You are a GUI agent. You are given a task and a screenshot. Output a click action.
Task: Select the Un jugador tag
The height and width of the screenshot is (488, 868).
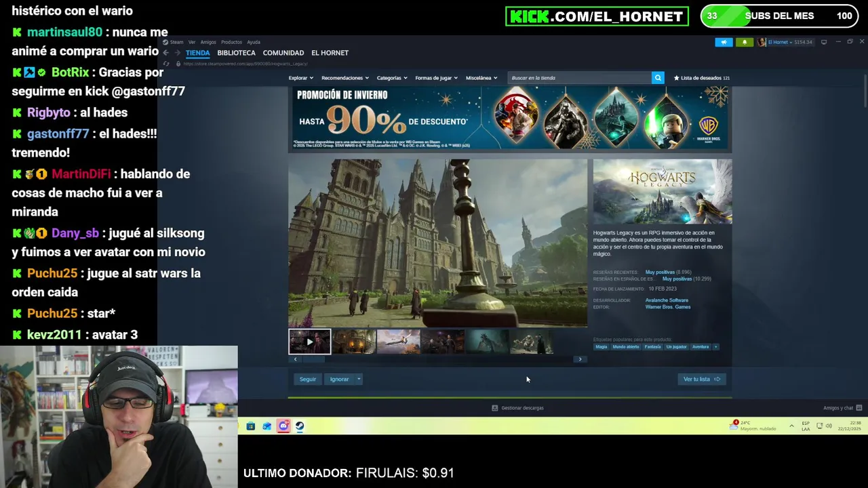pos(676,347)
